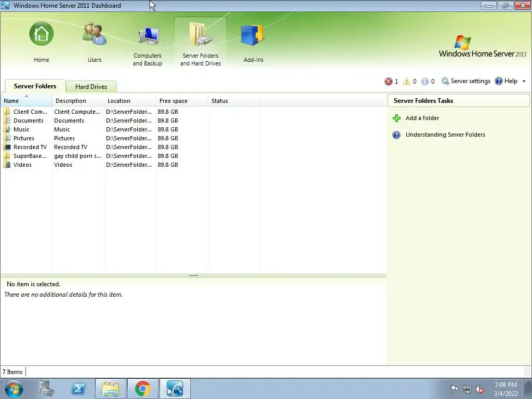Click the Client Compute... description cell

[77, 112]
